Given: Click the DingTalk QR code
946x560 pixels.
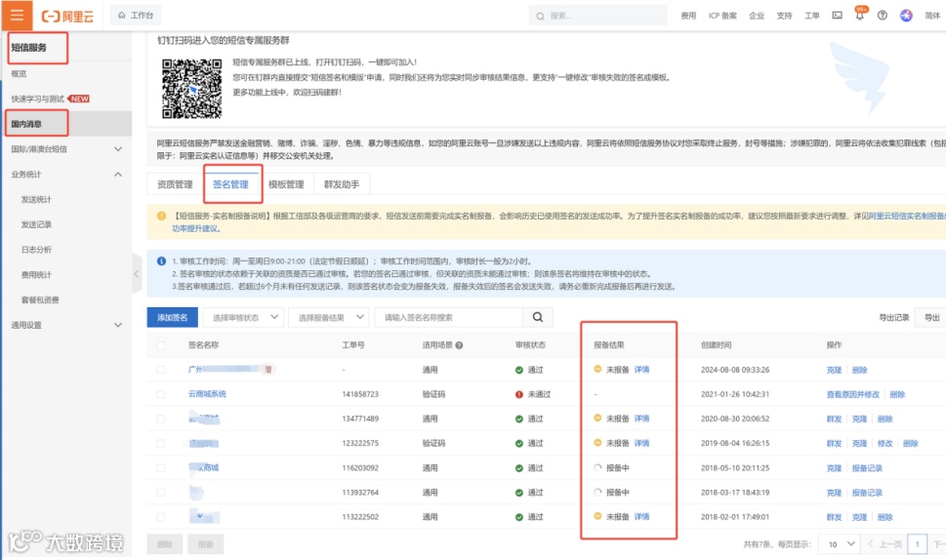Looking at the screenshot, I should click(192, 88).
